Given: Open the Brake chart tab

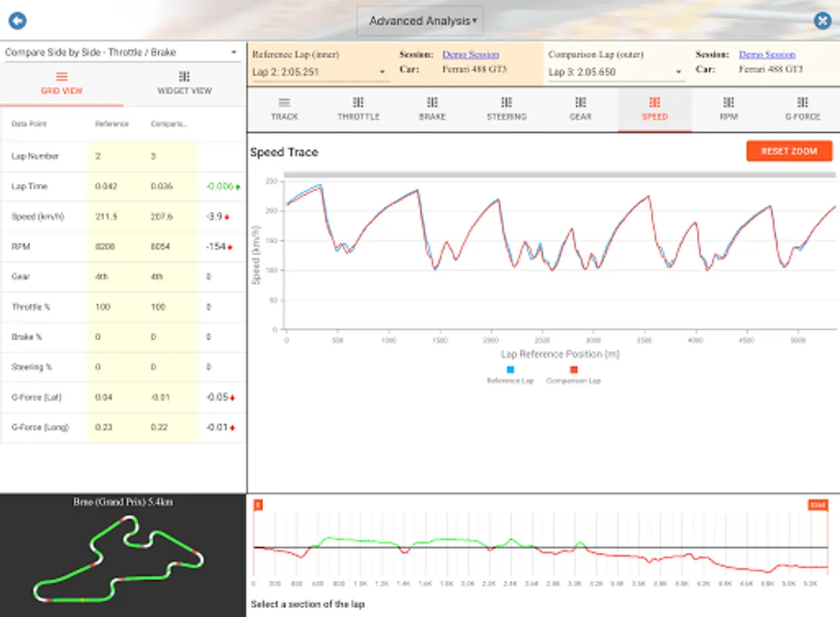Looking at the screenshot, I should click(x=432, y=108).
